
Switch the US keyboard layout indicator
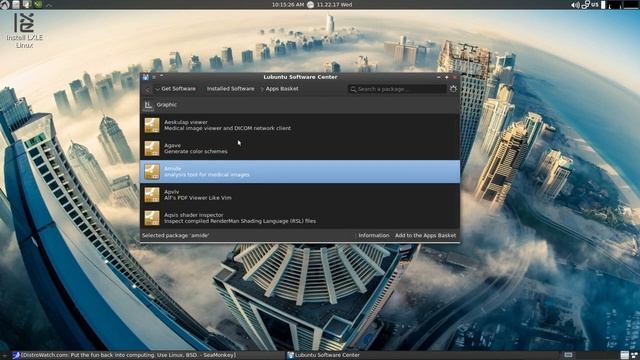coord(595,5)
